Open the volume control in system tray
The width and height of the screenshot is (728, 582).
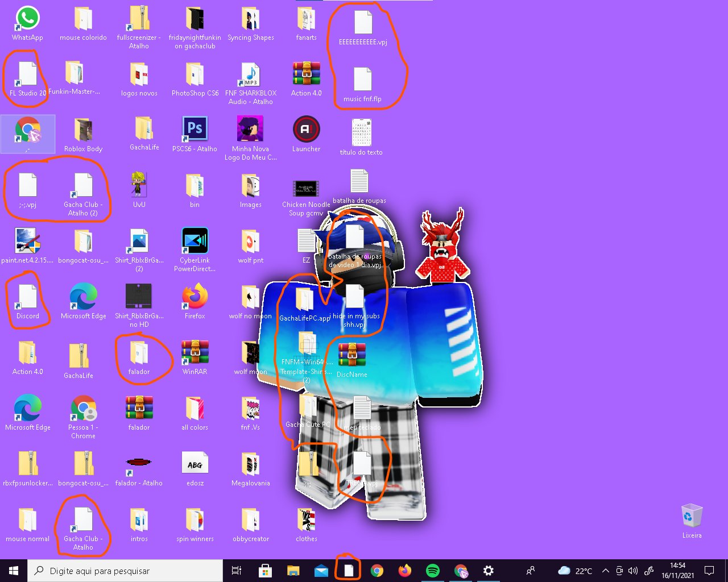633,571
